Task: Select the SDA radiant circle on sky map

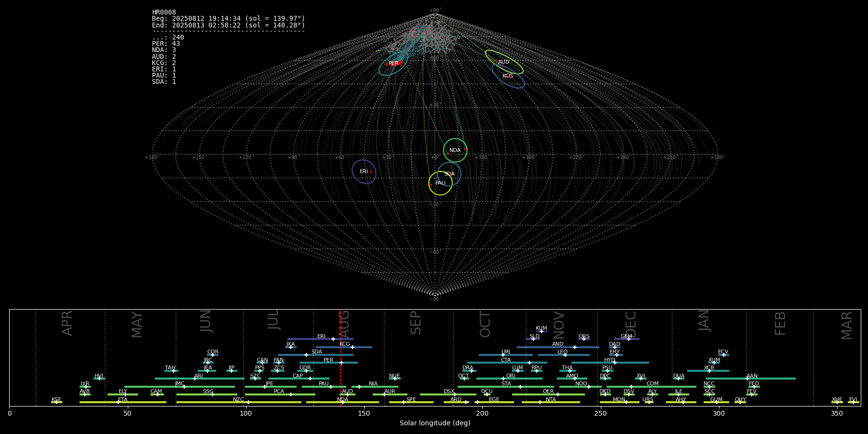Action: point(449,174)
